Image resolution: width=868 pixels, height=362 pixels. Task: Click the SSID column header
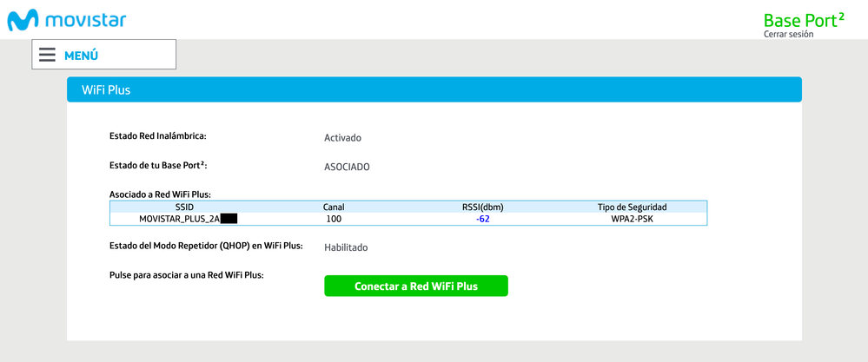tap(184, 207)
